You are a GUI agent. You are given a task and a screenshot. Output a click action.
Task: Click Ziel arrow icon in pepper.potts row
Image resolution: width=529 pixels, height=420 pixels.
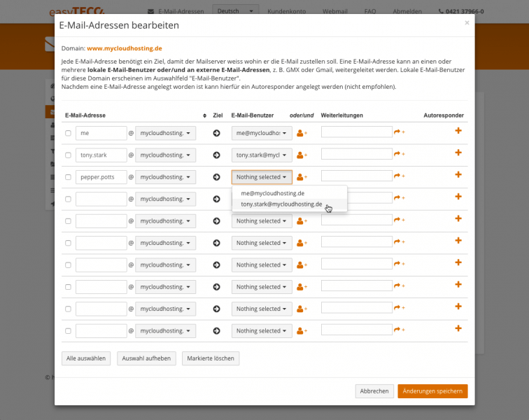point(217,177)
